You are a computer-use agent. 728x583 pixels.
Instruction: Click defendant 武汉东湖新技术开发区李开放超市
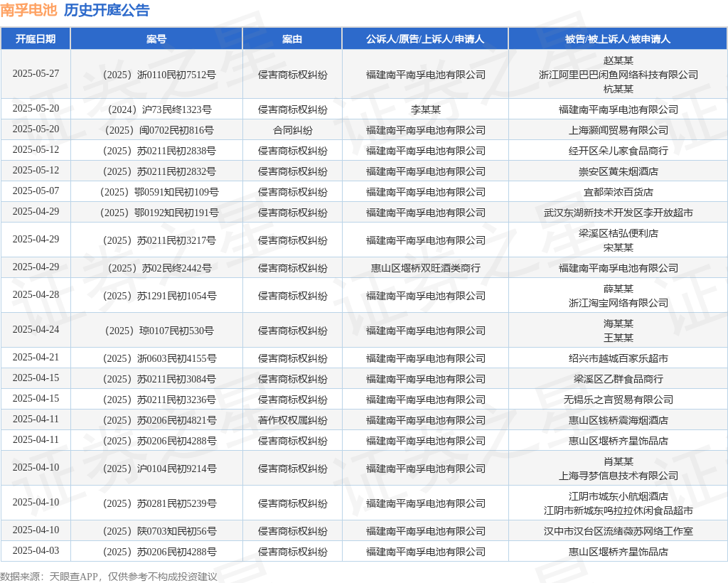tap(618, 213)
